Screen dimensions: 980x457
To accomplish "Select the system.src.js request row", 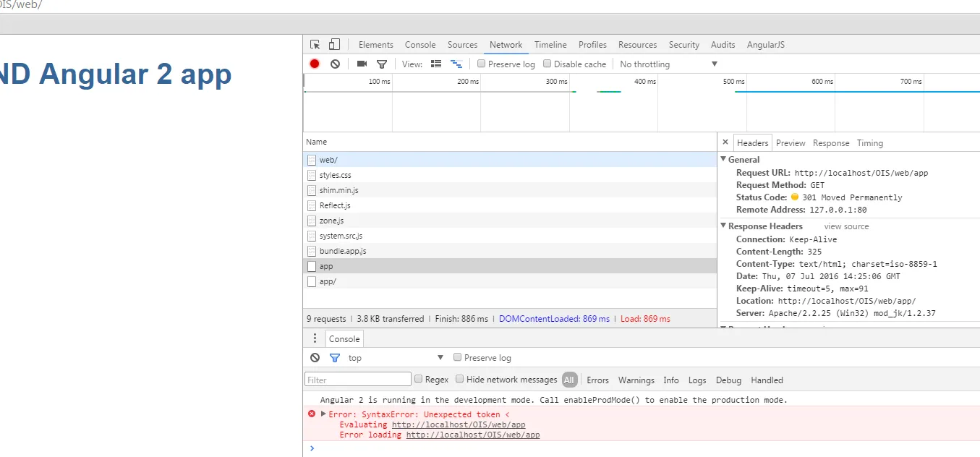I will pos(510,236).
